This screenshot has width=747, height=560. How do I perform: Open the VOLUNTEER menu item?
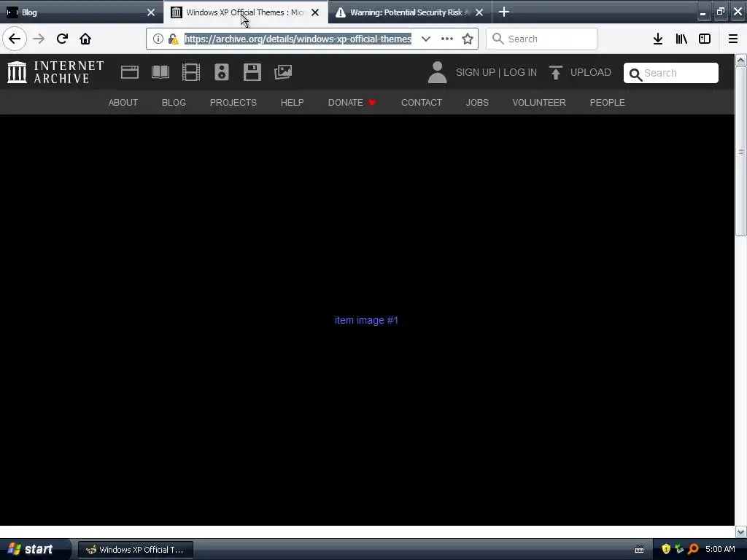(x=539, y=102)
